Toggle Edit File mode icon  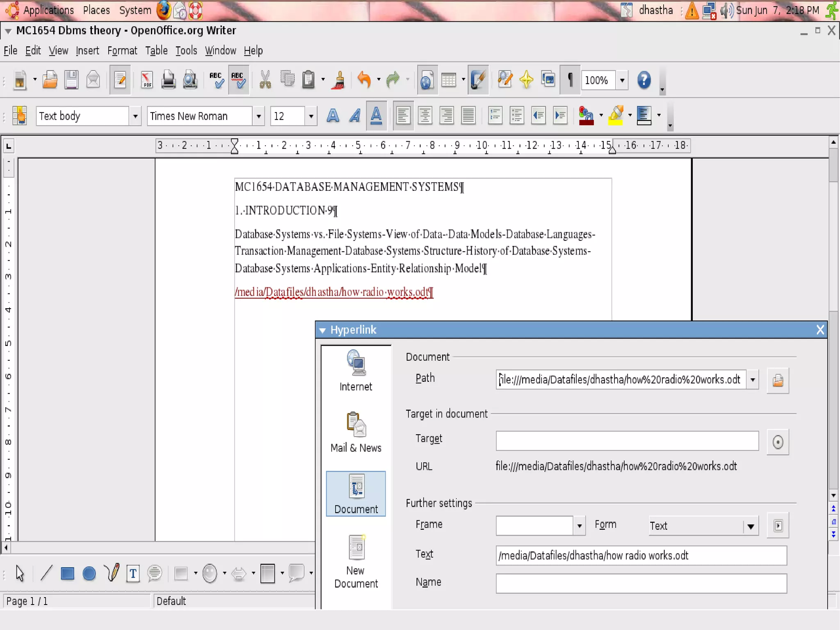[x=120, y=80]
